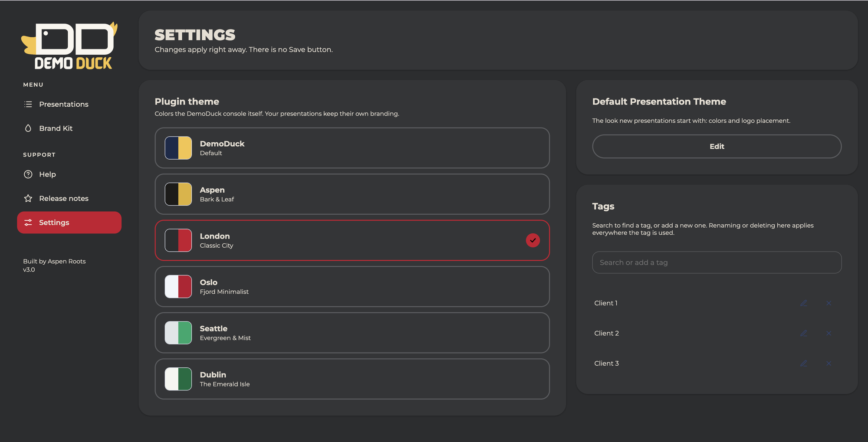Open Presentations from the menu
Viewport: 868px width, 442px height.
[x=69, y=104]
